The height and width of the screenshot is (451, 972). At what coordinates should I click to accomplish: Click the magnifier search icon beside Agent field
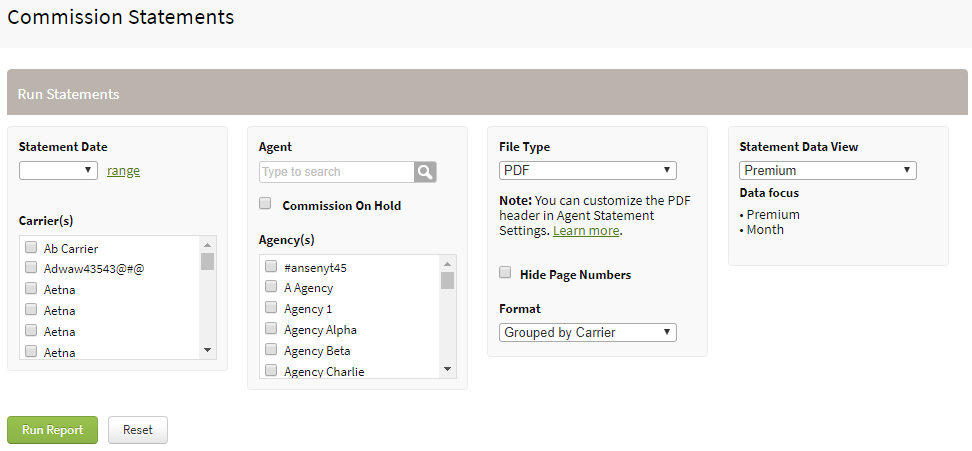[425, 172]
